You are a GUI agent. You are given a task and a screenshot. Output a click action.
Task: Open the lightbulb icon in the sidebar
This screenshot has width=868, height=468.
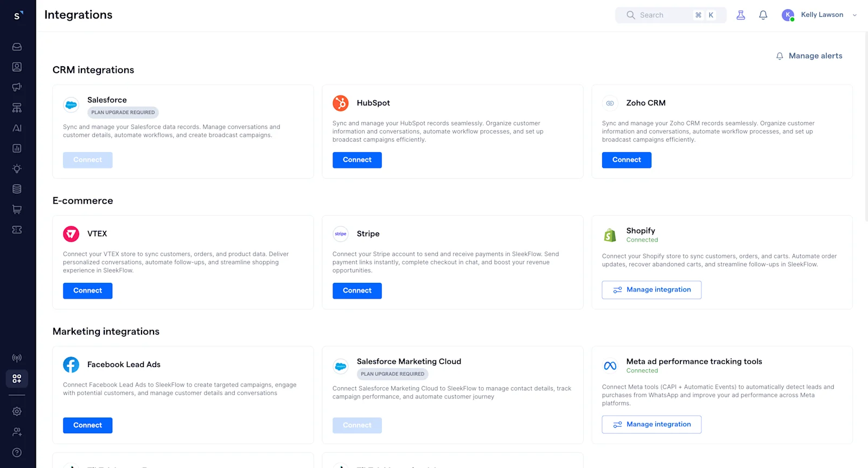pos(17,169)
